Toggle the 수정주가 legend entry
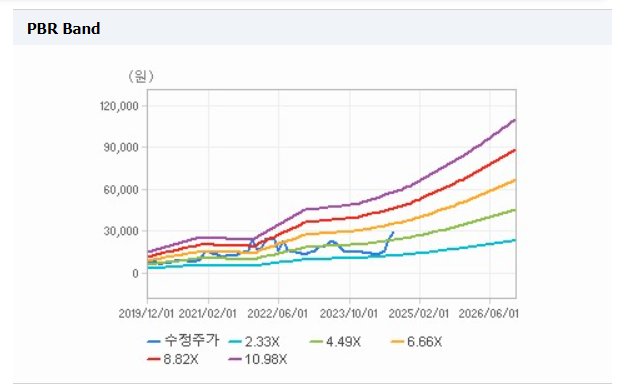This screenshot has width=619, height=392. pos(183,341)
